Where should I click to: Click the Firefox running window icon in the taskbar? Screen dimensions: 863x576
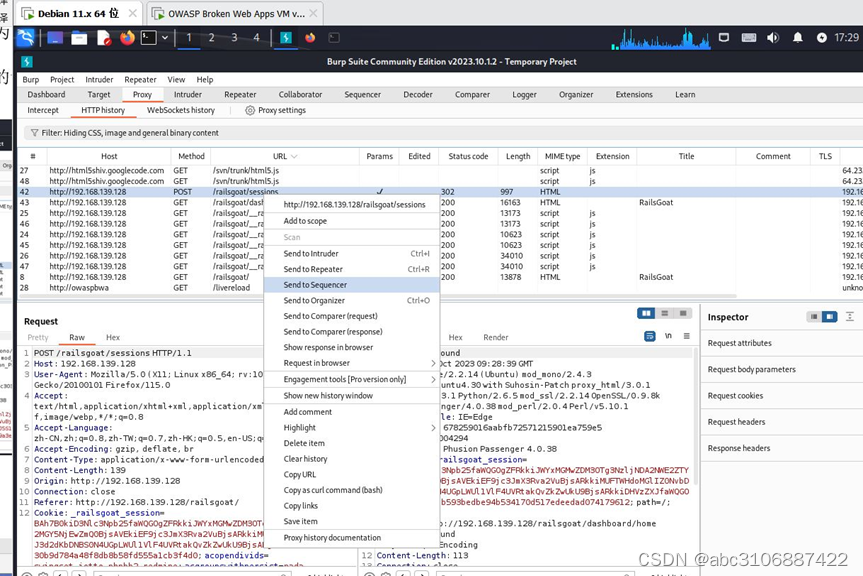click(310, 37)
